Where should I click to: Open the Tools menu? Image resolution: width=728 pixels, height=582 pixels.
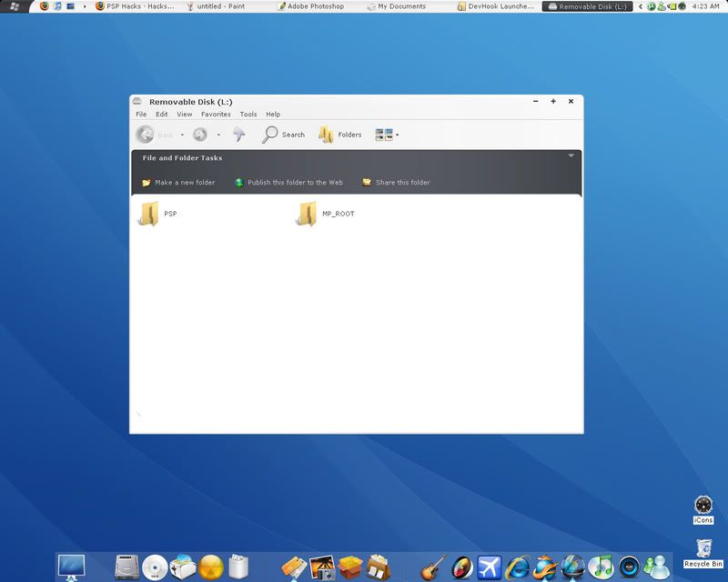(248, 115)
